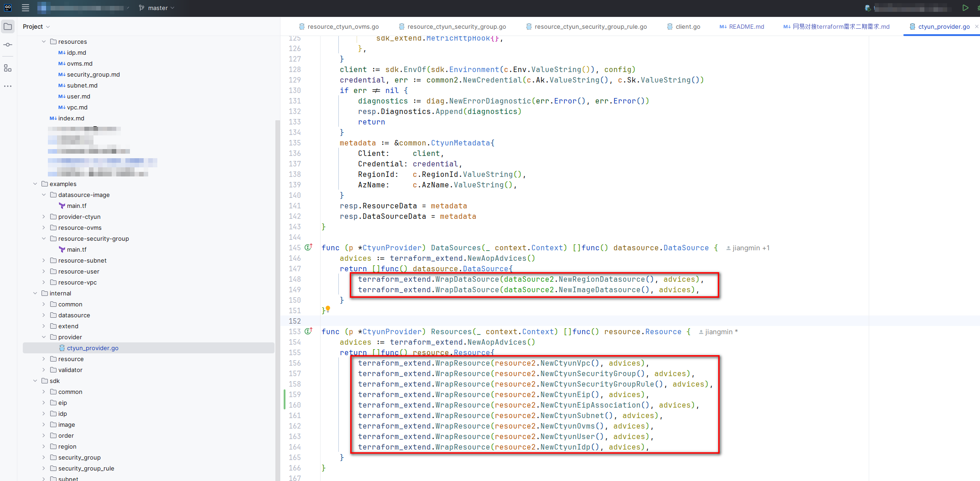The height and width of the screenshot is (481, 980).
Task: Click the green change marker at line 159
Action: (284, 399)
